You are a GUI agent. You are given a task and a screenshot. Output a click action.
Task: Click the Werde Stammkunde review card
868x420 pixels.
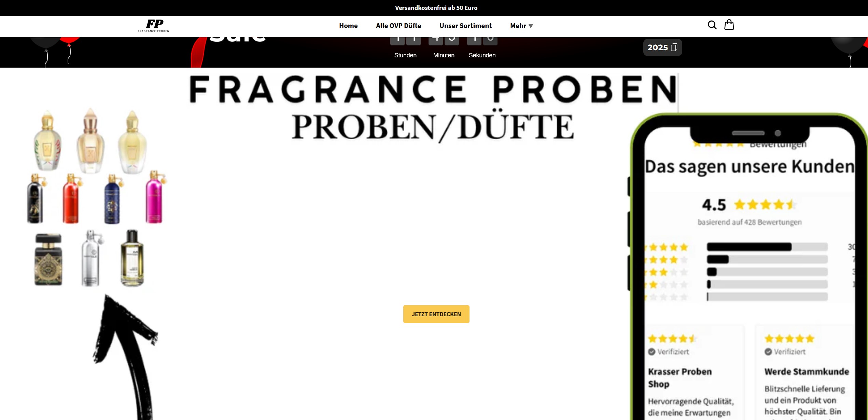click(806, 376)
